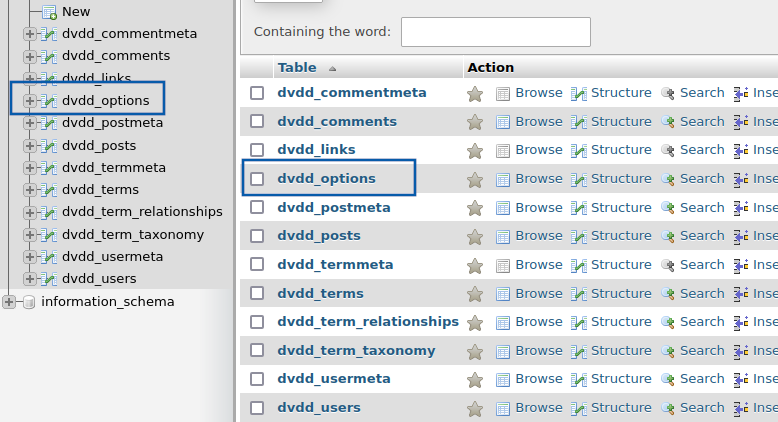Click the Containing the word field

pos(496,32)
